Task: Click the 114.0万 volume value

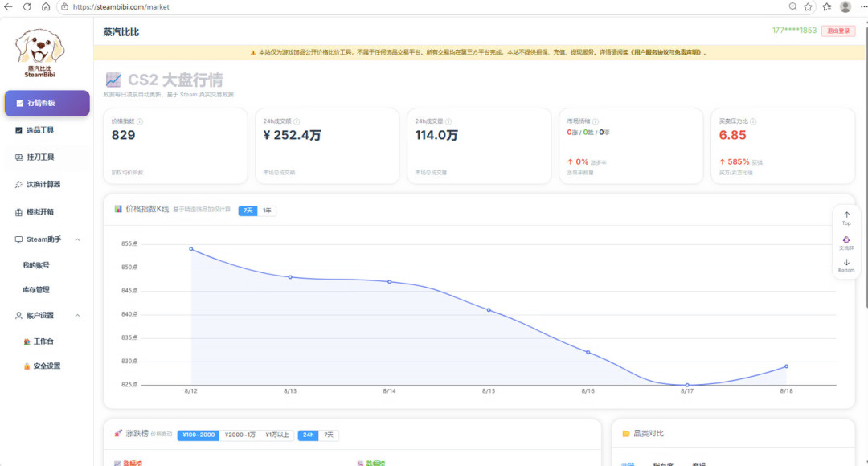Action: [x=436, y=135]
